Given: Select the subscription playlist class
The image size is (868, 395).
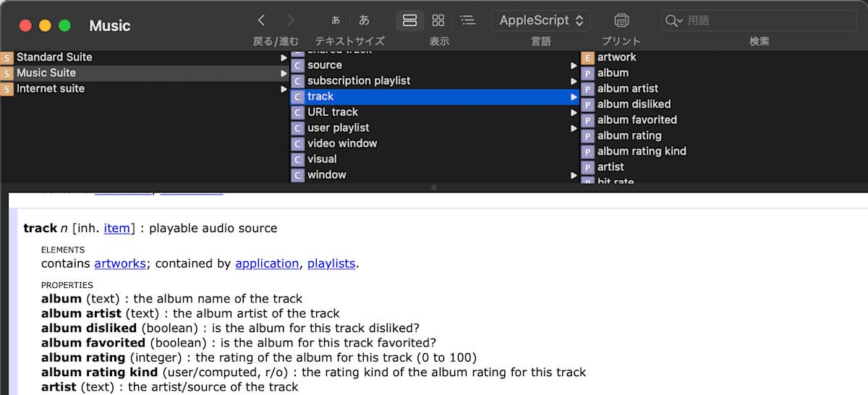Looking at the screenshot, I should coord(435,81).
